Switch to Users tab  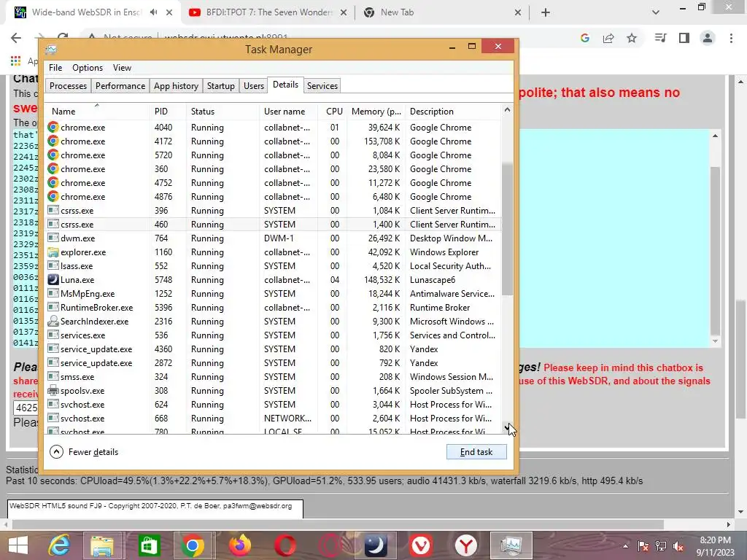pyautogui.click(x=253, y=86)
